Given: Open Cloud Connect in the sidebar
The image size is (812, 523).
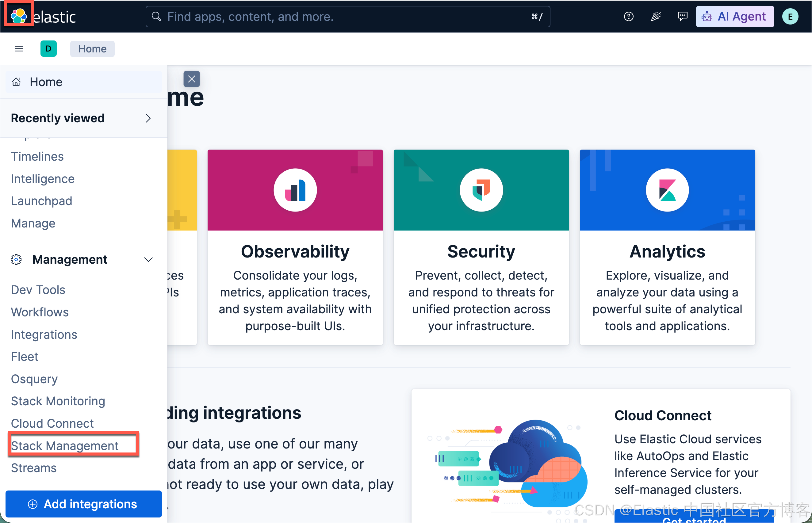Looking at the screenshot, I should click(52, 423).
